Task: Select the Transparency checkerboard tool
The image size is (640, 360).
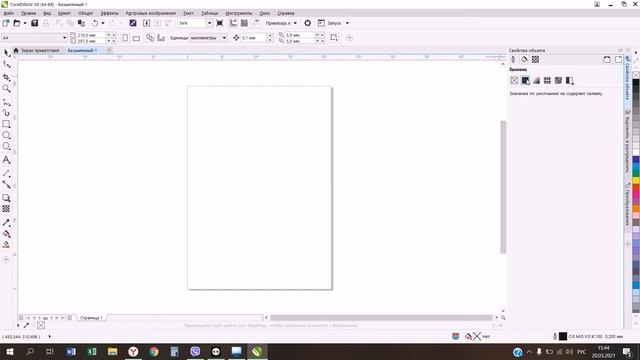Action: coord(6,209)
